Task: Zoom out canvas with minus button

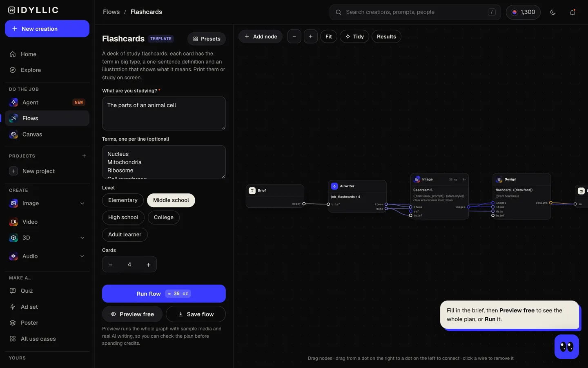Action: tap(294, 36)
